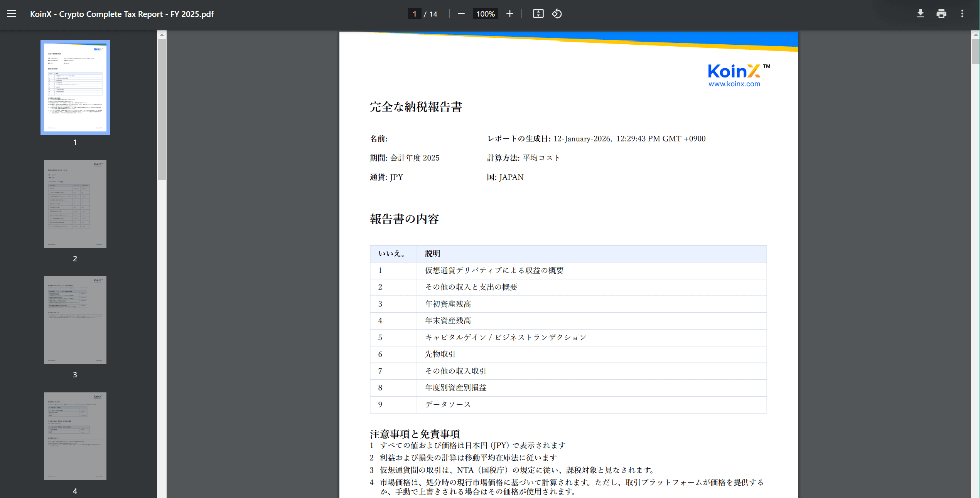Click the fit to page icon
Screen dimensions: 980x498
[538, 14]
